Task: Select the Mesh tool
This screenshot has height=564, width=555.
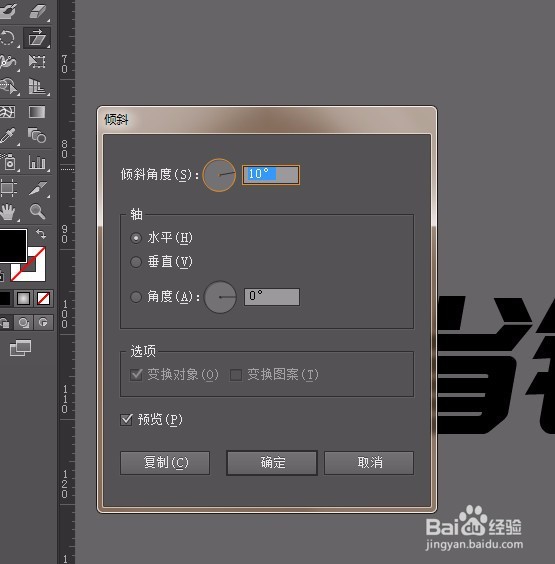Action: tap(8, 112)
